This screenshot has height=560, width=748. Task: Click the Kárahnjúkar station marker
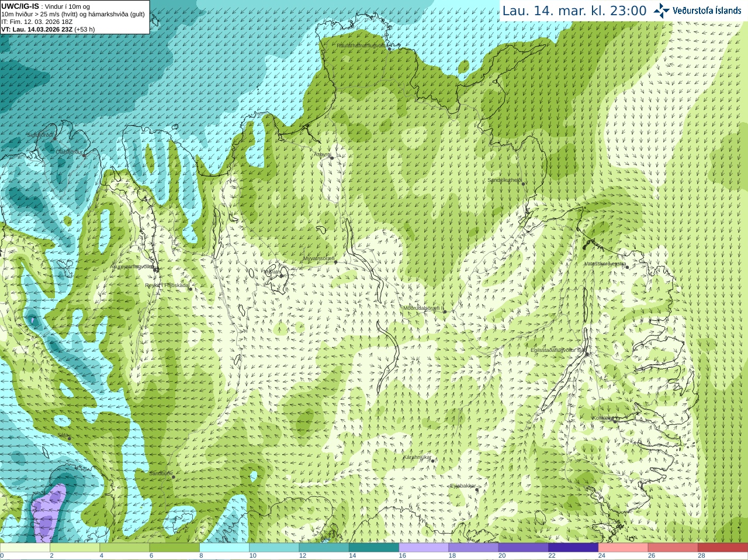[433, 461]
